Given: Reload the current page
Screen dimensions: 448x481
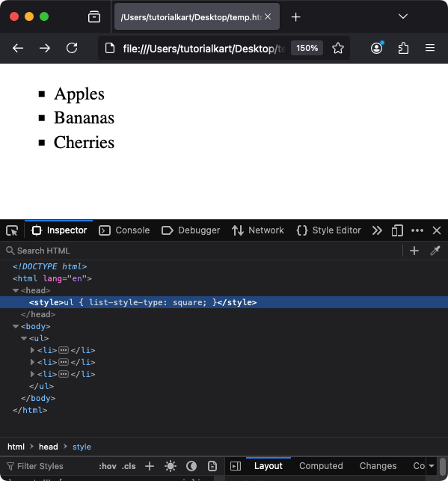Looking at the screenshot, I should coord(72,48).
